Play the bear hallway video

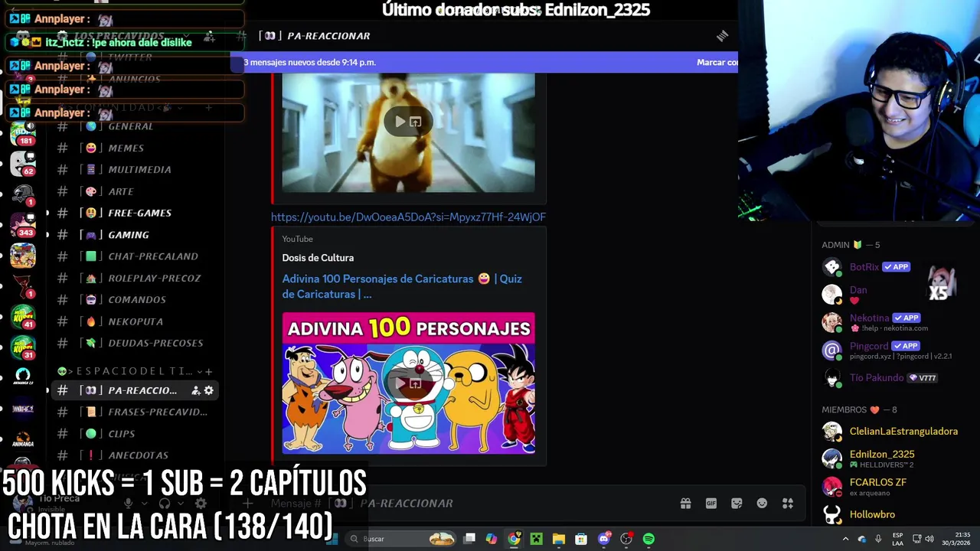[400, 122]
